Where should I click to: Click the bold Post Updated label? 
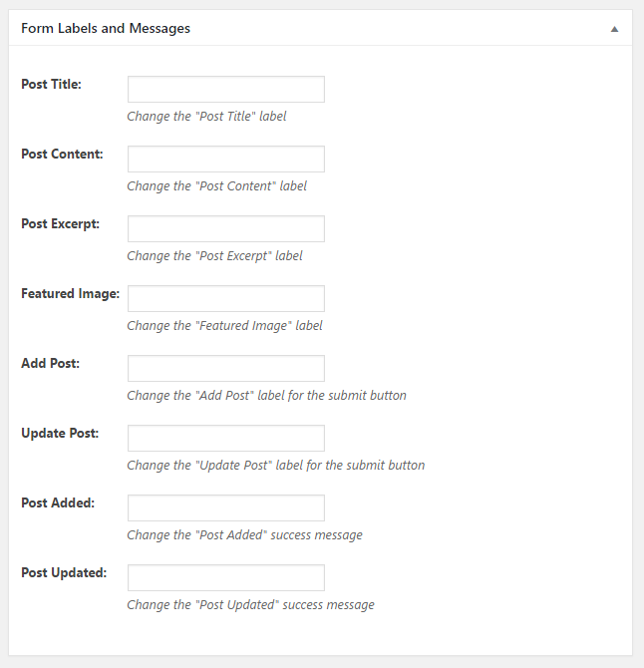tap(64, 572)
